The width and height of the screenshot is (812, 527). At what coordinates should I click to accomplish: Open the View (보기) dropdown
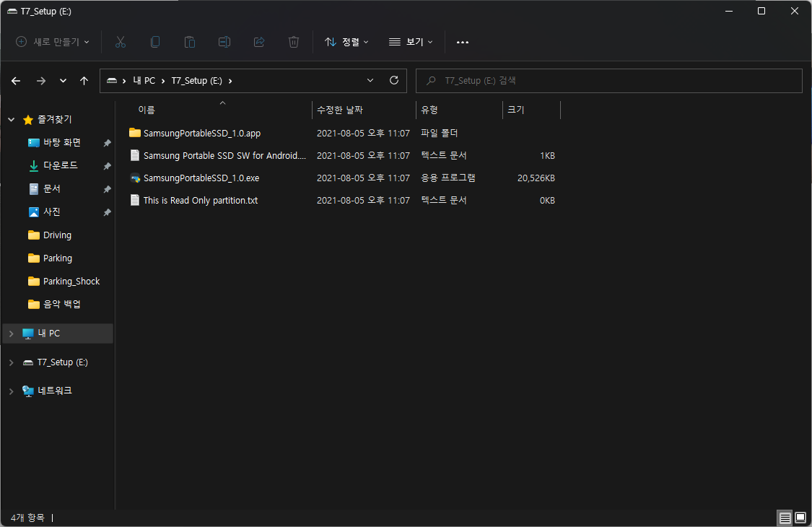point(411,42)
